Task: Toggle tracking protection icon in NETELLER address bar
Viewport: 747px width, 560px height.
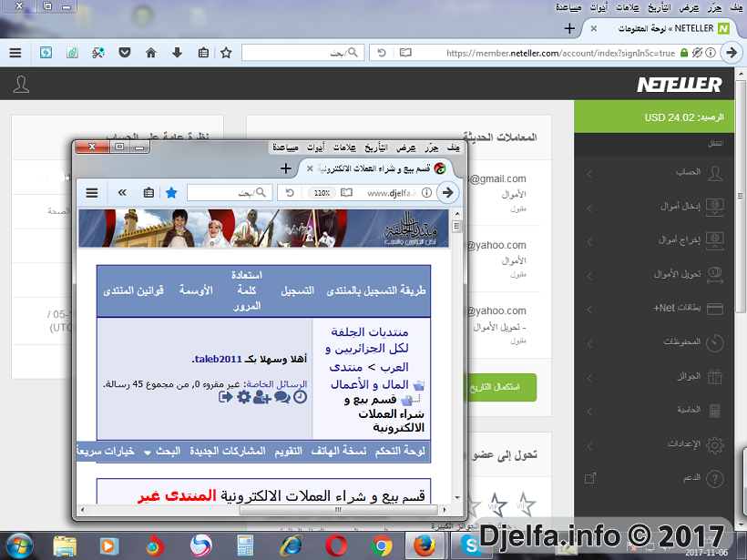Action: [697, 53]
